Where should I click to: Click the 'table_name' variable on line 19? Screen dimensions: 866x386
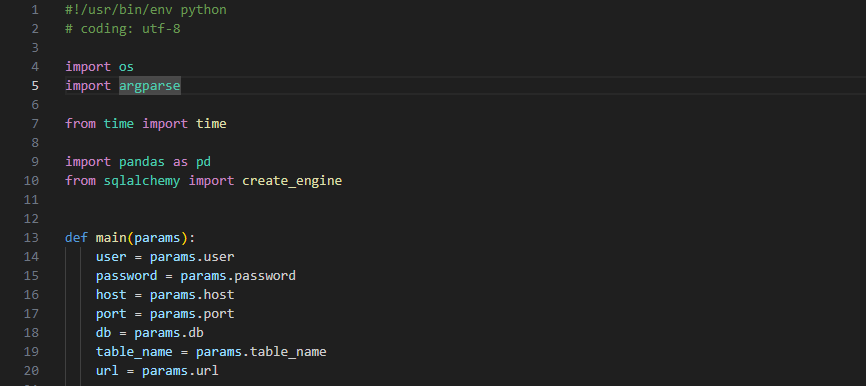point(134,352)
